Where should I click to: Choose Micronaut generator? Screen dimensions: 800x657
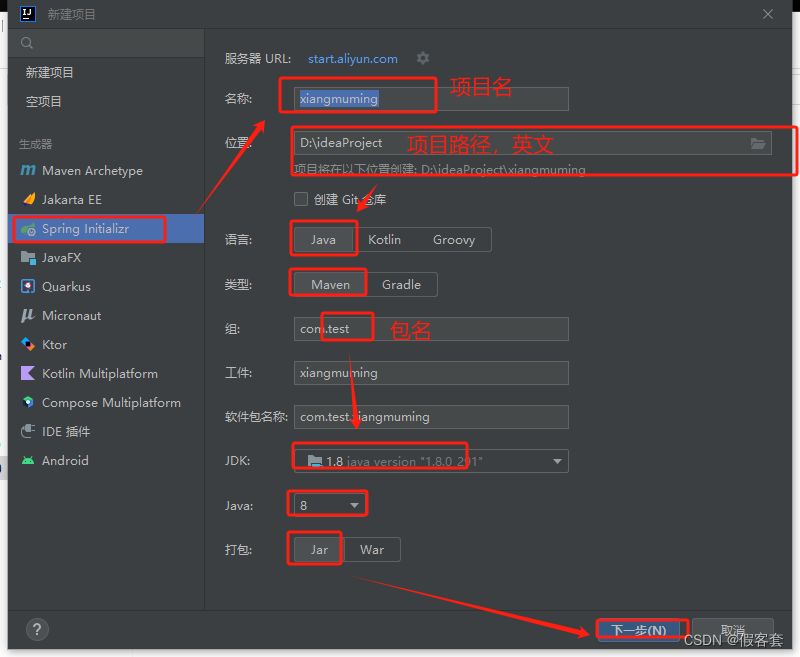point(106,316)
